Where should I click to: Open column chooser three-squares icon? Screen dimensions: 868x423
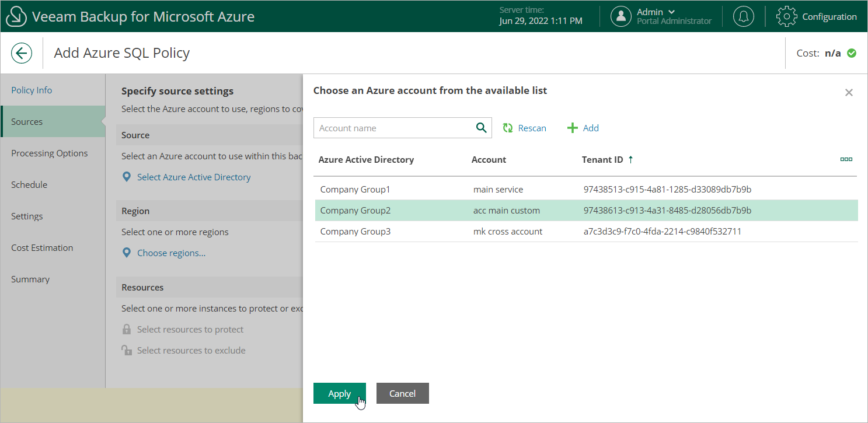(846, 159)
